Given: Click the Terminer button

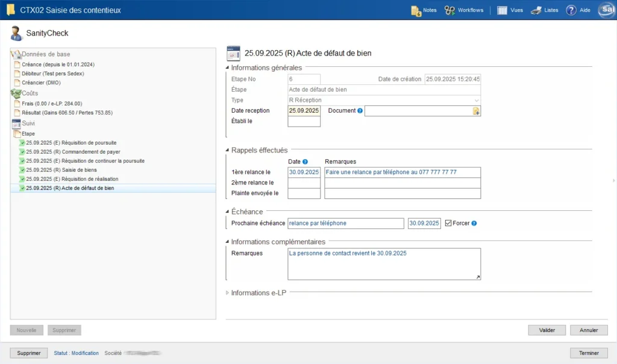Looking at the screenshot, I should pos(589,353).
